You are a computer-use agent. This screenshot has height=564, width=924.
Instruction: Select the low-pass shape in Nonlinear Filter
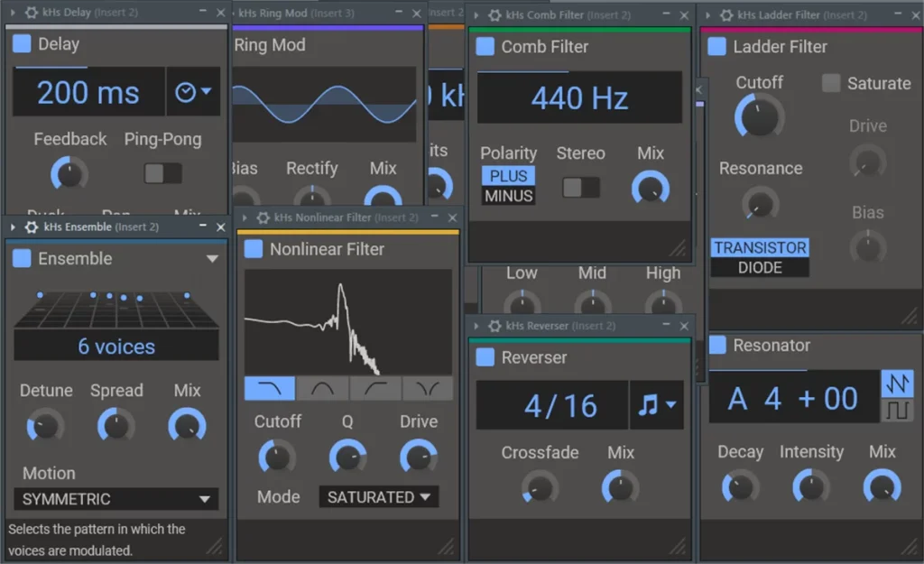point(270,389)
